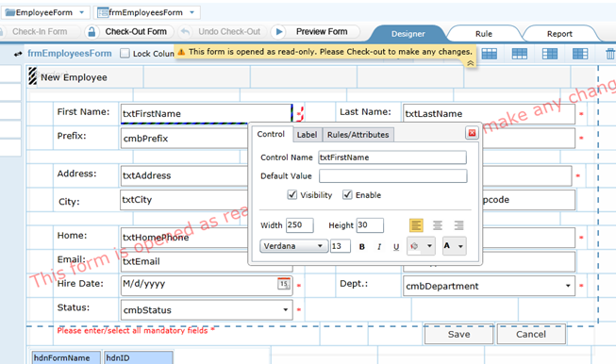The image size is (616, 364).
Task: Click the Default Value input field
Action: (392, 176)
